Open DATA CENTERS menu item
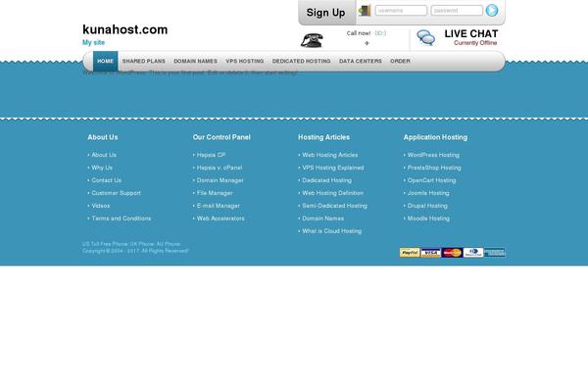Image resolution: width=588 pixels, height=392 pixels. [361, 61]
